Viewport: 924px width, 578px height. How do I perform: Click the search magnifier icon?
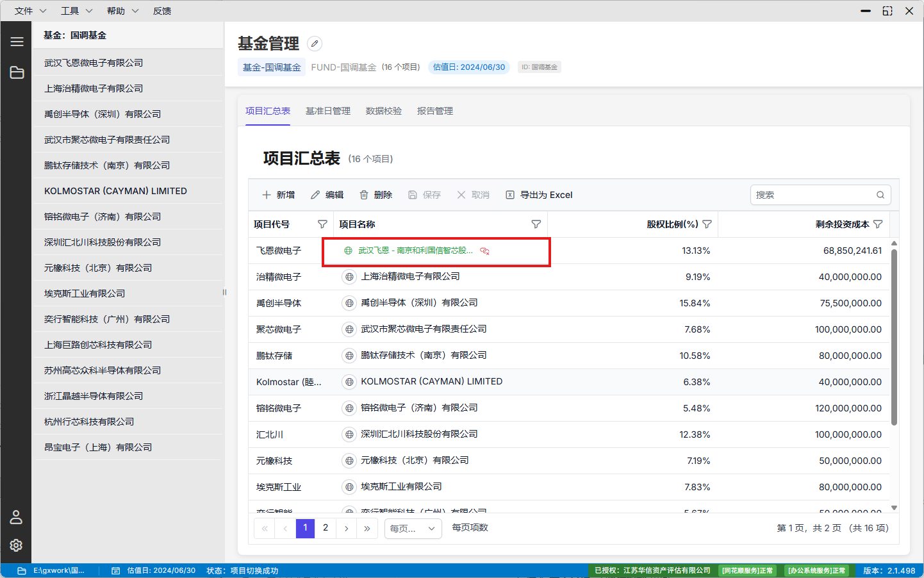[880, 195]
